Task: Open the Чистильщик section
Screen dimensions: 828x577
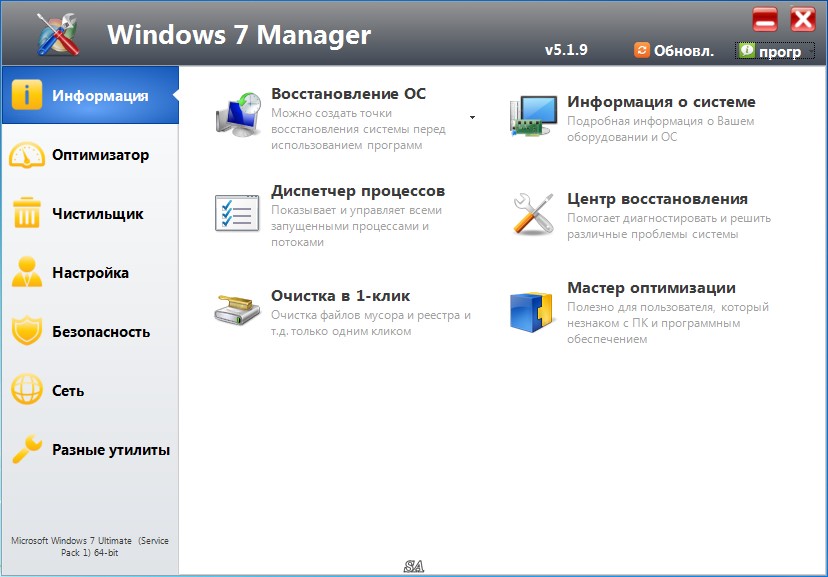Action: pos(91,213)
